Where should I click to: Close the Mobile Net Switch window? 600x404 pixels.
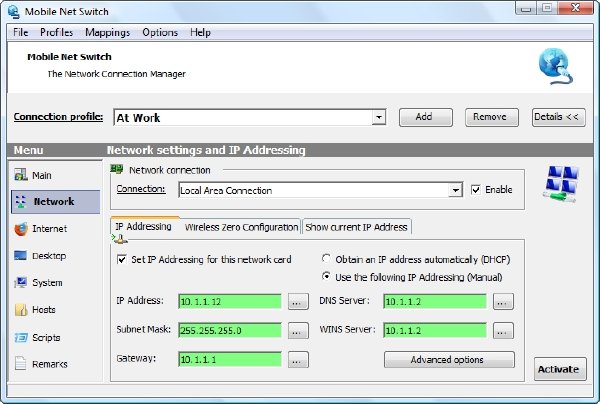coord(575,8)
